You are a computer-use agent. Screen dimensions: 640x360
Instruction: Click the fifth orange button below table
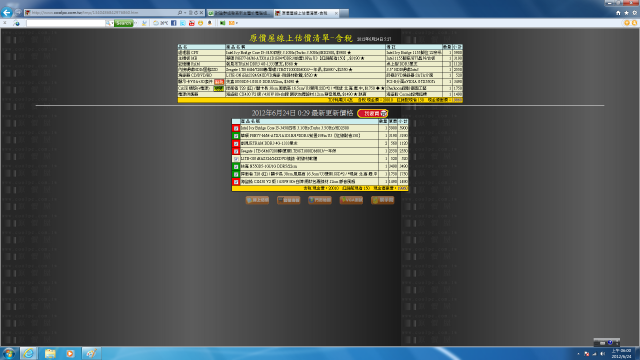click(x=382, y=200)
